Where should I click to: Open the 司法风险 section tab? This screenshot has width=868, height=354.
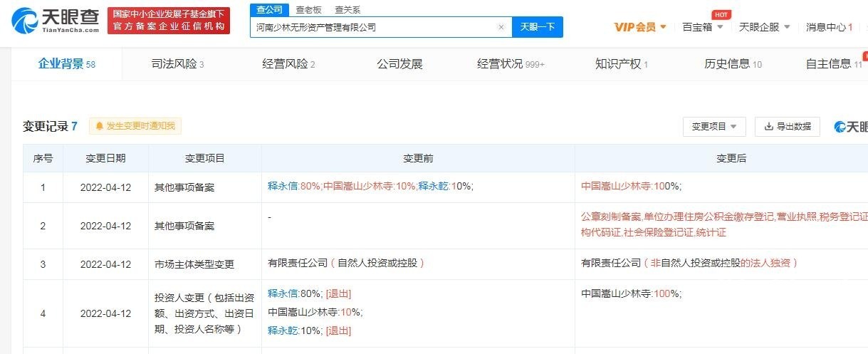[x=178, y=64]
